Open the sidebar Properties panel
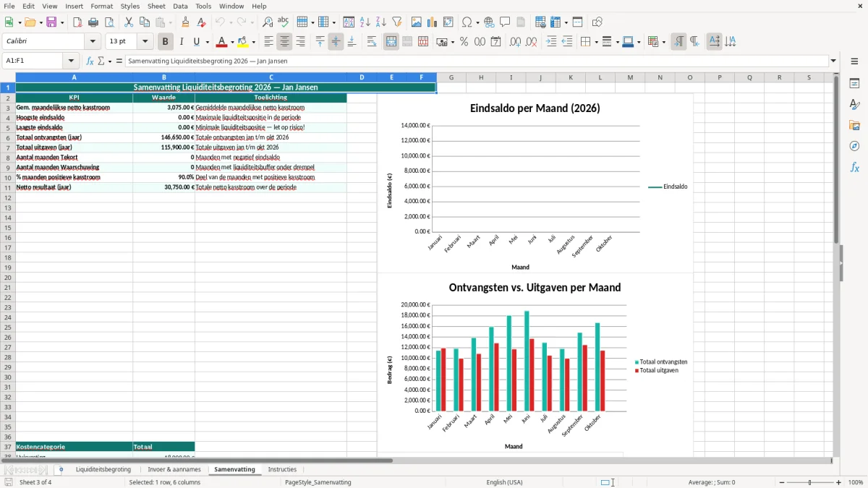The image size is (868, 488). 854,83
